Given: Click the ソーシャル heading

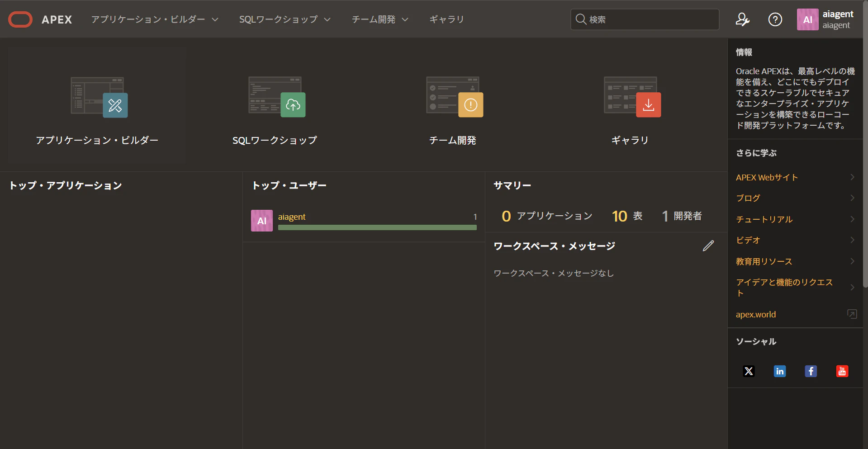Looking at the screenshot, I should point(756,341).
